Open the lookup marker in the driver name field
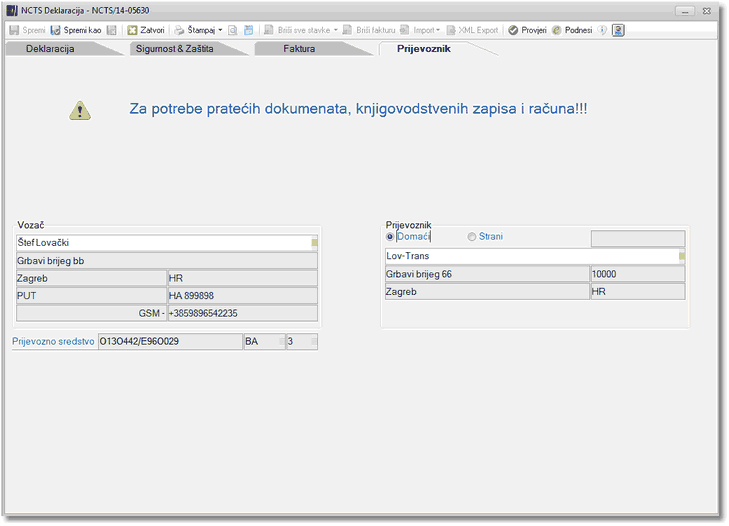This screenshot has width=729, height=526. (315, 243)
